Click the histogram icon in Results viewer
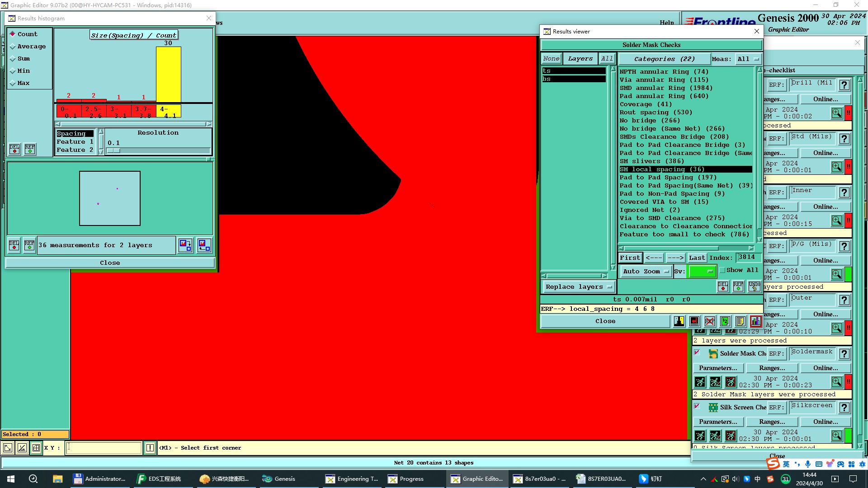This screenshot has width=868, height=488. pos(755,321)
